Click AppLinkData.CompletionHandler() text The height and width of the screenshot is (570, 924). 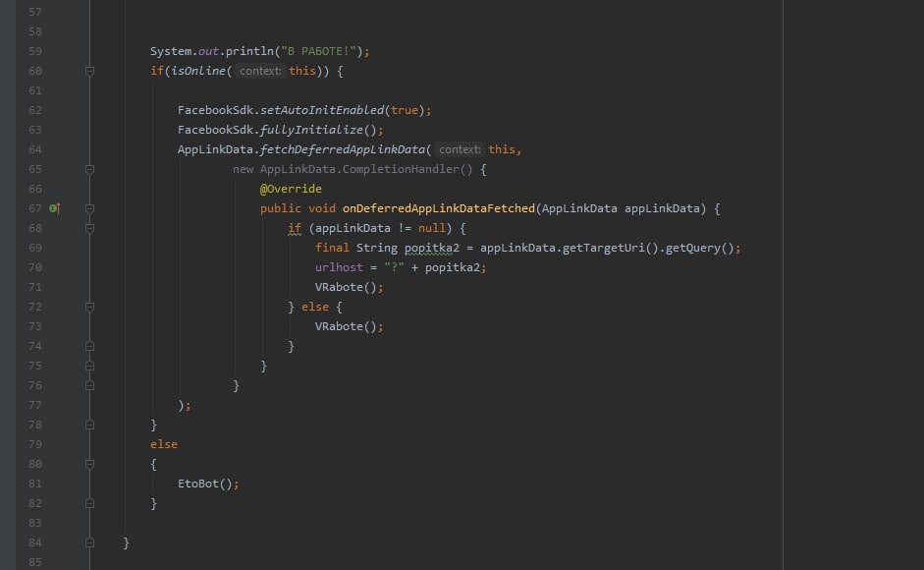[366, 169]
